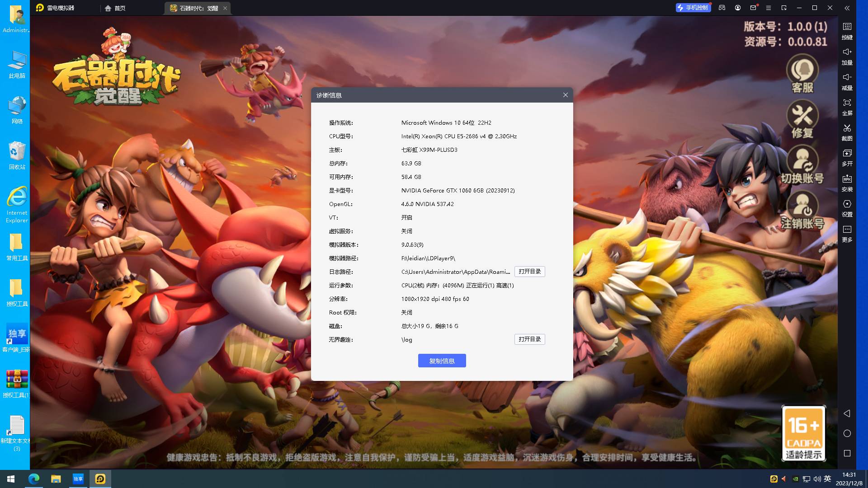This screenshot has width=868, height=488.
Task: Open the keyboard mapping (按键) tool
Action: point(847,31)
